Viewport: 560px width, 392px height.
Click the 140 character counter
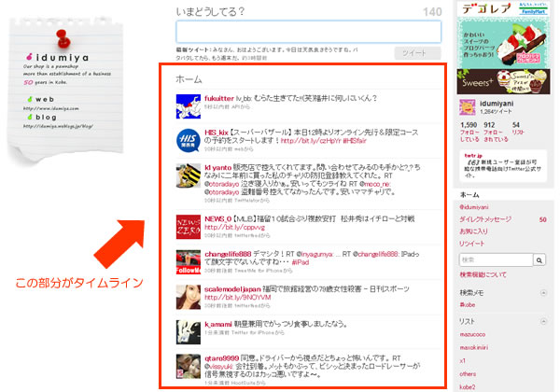pyautogui.click(x=432, y=12)
